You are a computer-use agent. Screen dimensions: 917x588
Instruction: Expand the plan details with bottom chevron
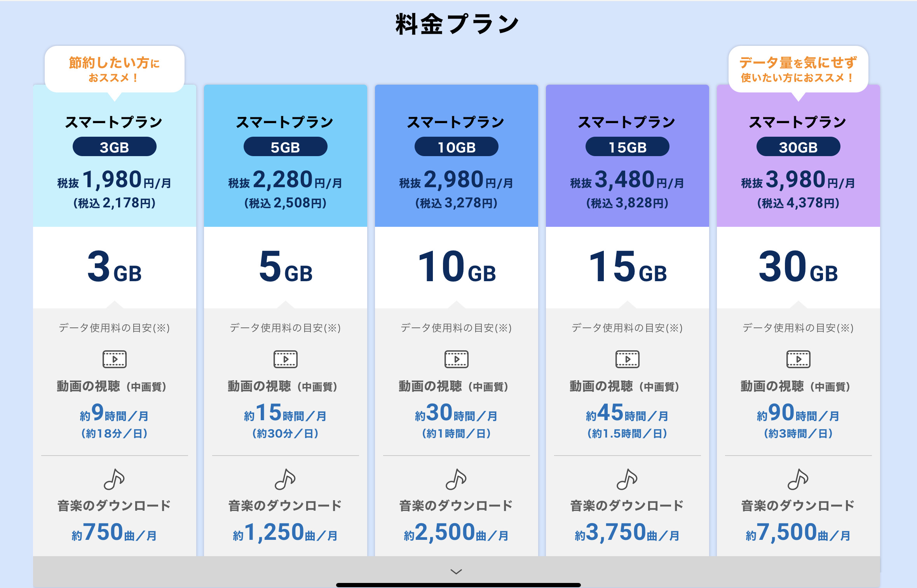[456, 571]
